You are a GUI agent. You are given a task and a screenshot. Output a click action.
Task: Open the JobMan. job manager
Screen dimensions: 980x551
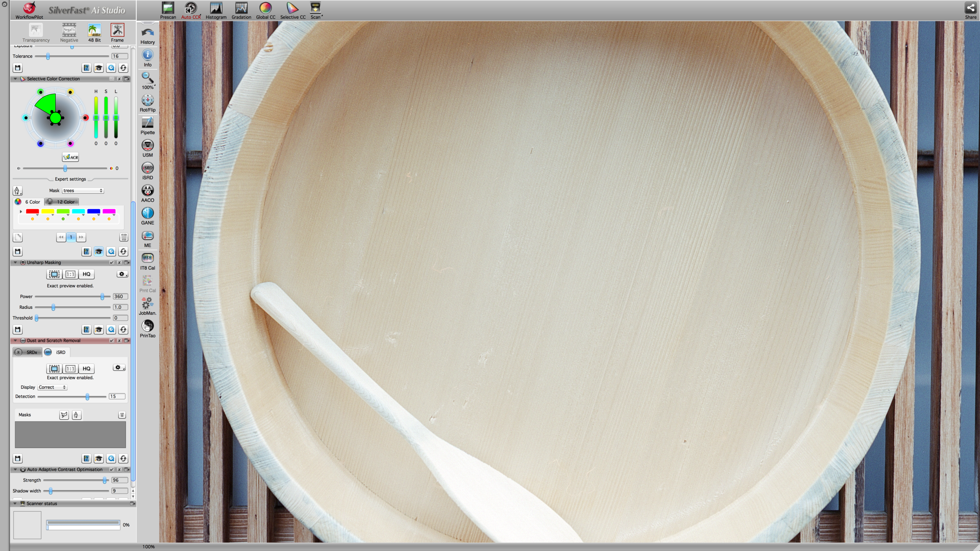coord(147,306)
